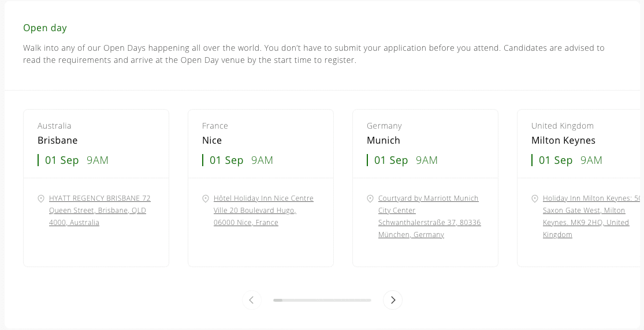Image resolution: width=644 pixels, height=330 pixels.
Task: Select the Milton Keynes city heading
Action: (563, 140)
